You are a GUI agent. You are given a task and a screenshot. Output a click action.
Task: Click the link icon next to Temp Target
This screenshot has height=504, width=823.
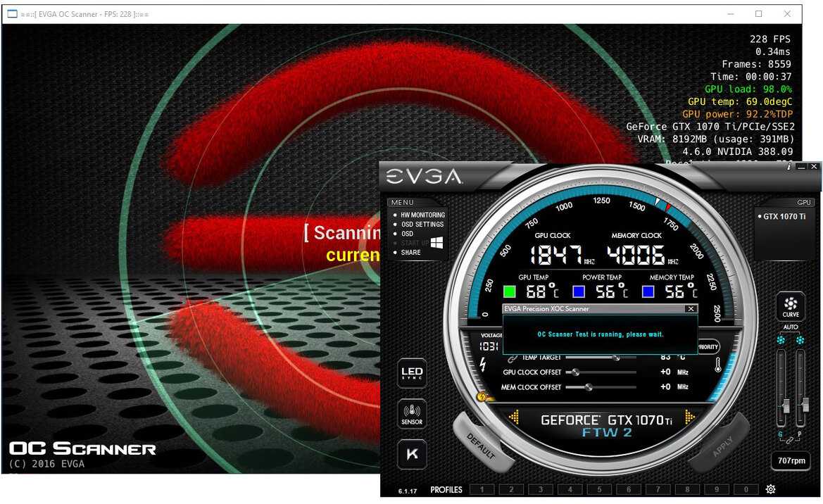(x=512, y=358)
